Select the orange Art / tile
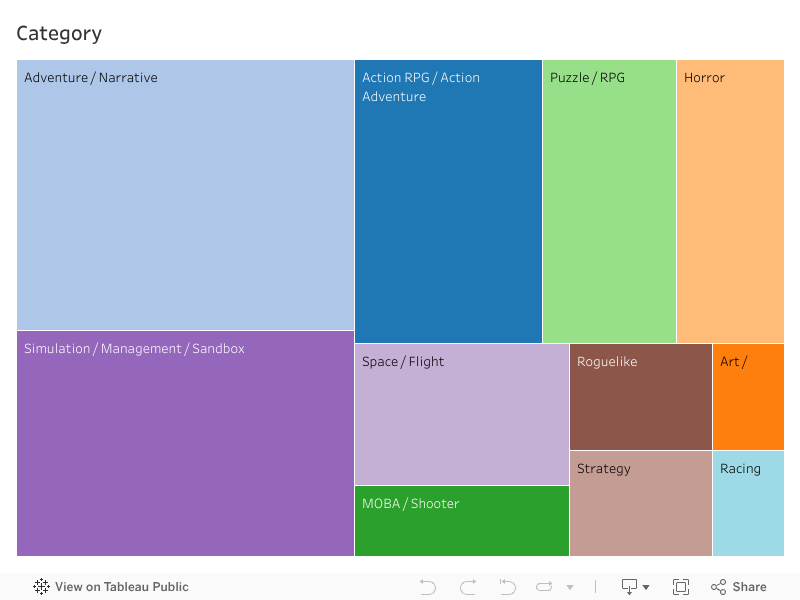 tap(748, 396)
